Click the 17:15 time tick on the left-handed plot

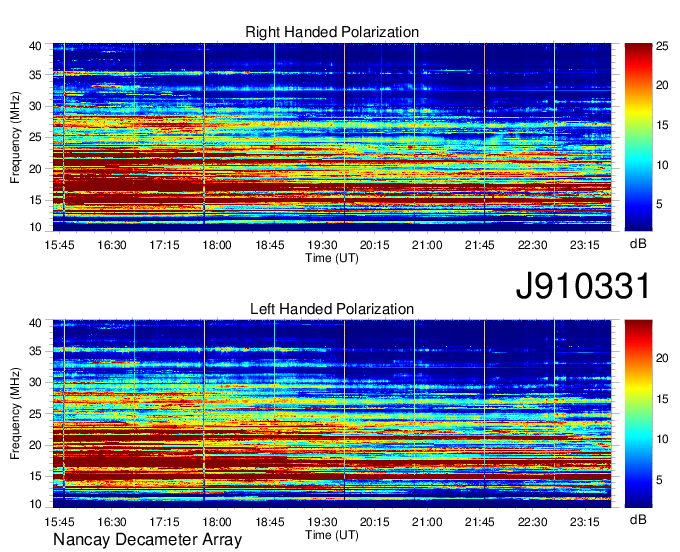pos(164,522)
